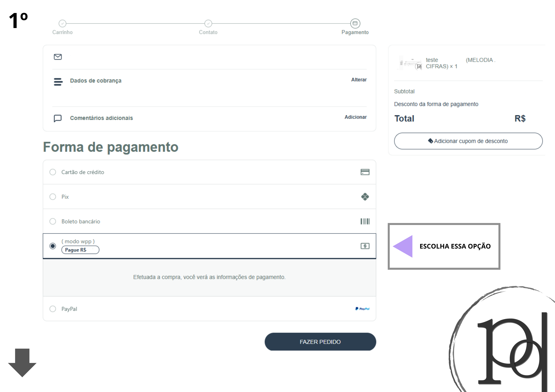Click Desconto da forma de pagamento text
The image size is (555, 392).
[x=436, y=104]
